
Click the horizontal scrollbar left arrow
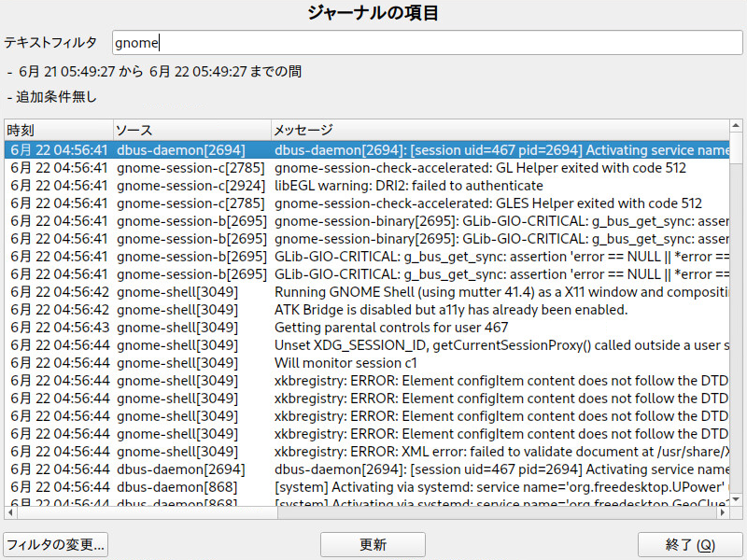pos(10,512)
